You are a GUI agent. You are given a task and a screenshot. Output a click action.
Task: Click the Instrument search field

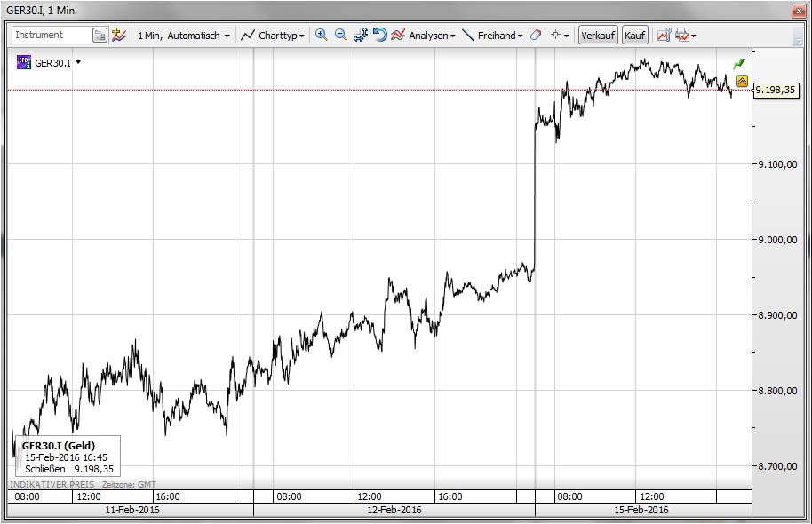[x=52, y=35]
